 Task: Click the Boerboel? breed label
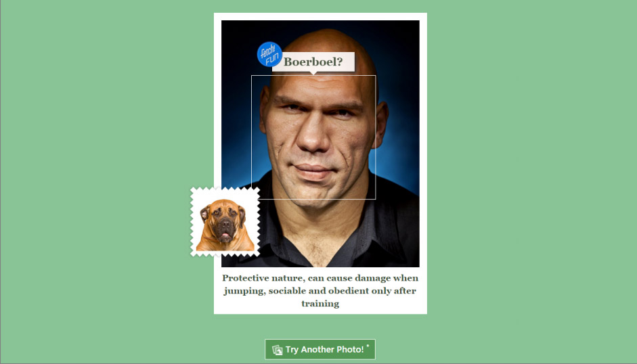coord(313,62)
